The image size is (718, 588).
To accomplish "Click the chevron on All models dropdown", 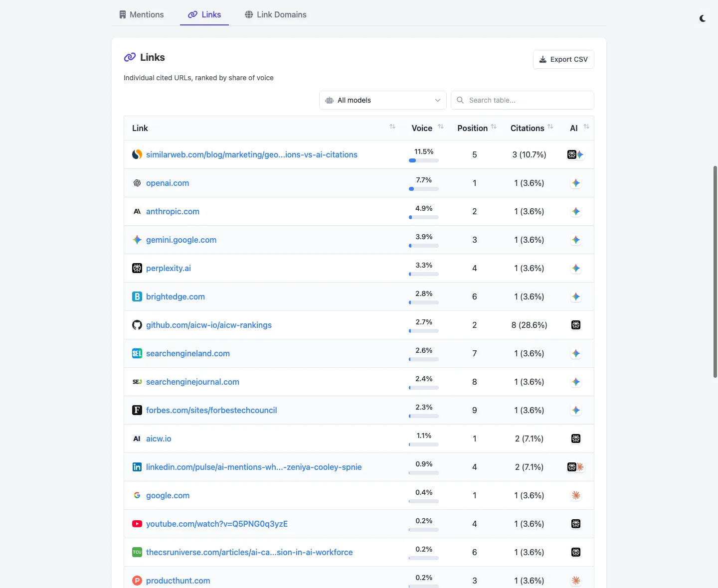I will click(x=438, y=100).
